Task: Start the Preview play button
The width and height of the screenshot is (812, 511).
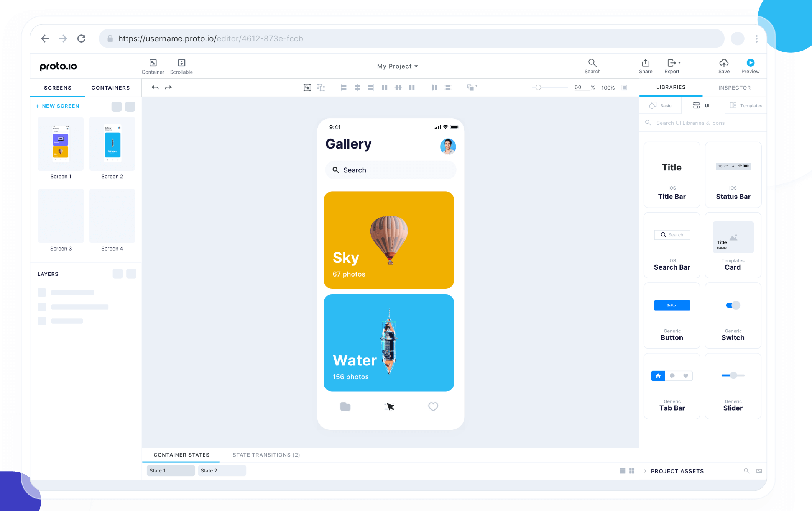Action: click(750, 63)
